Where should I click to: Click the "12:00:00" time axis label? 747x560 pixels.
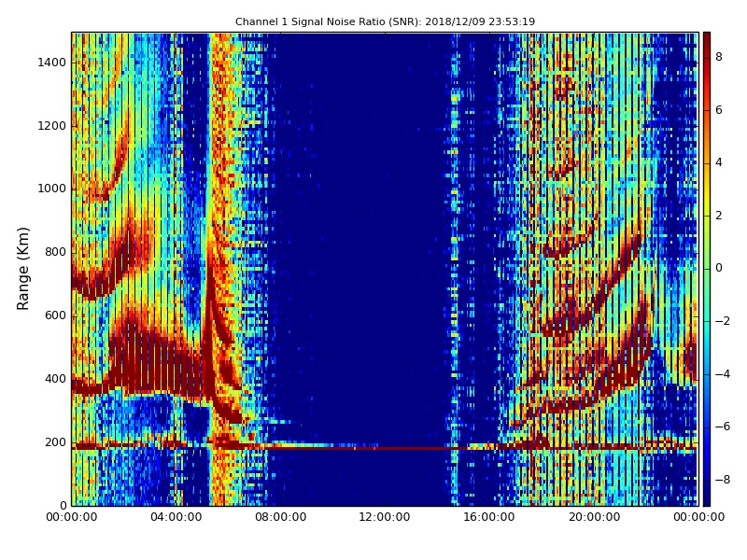pos(385,517)
